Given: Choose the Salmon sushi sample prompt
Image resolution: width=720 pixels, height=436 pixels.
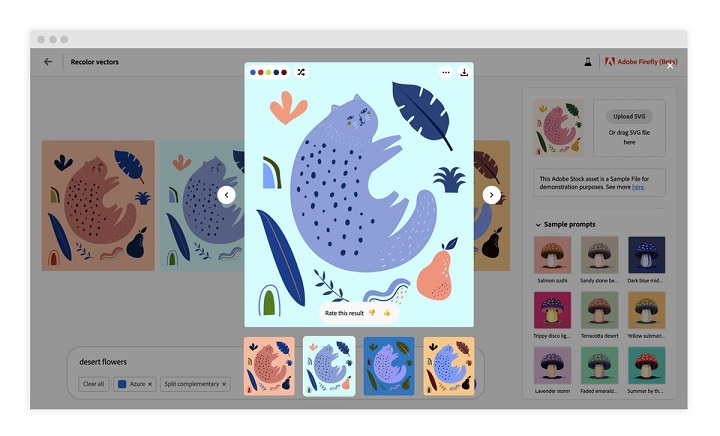Looking at the screenshot, I should pos(552,260).
